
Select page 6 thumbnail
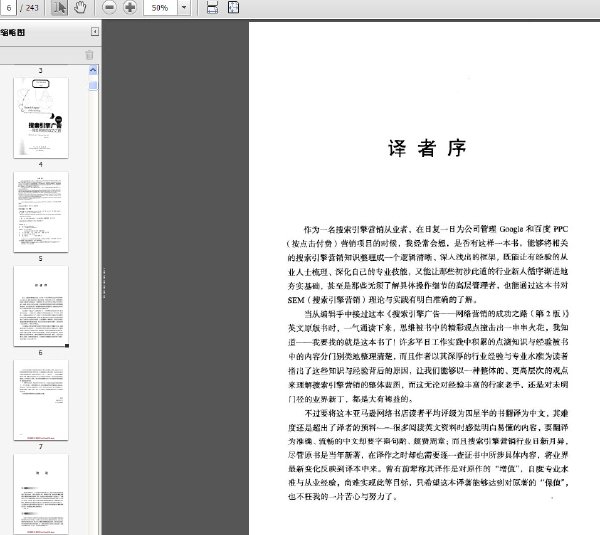pyautogui.click(x=41, y=400)
